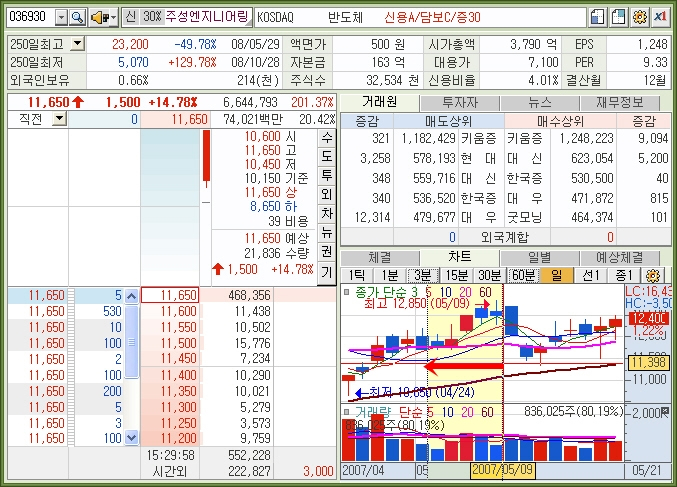
Task: Click the 15분 chart interval button
Action: [456, 275]
